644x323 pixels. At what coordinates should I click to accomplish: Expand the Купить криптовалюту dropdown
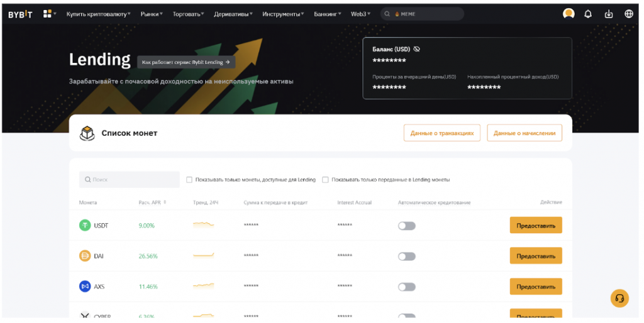[98, 14]
